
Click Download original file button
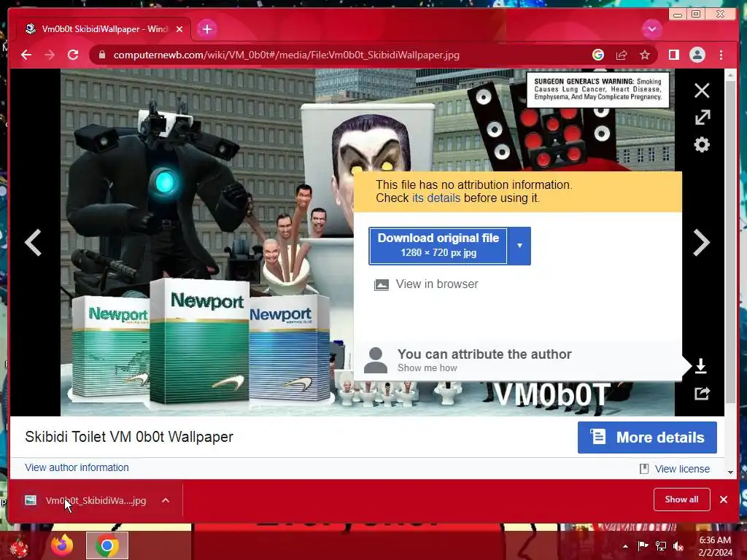(438, 246)
